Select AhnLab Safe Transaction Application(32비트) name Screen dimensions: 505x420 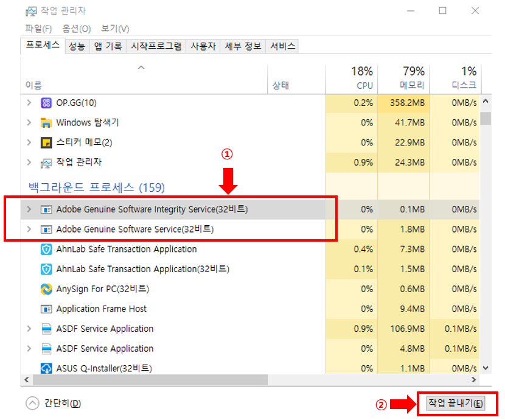click(x=142, y=269)
